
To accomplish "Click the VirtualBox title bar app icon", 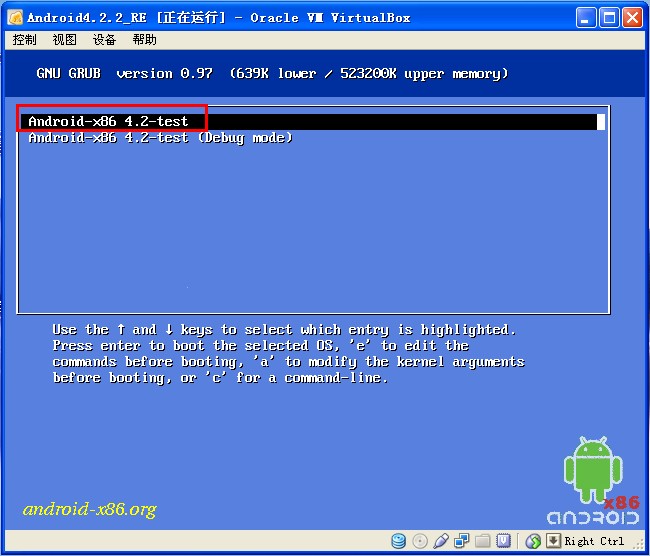I will pyautogui.click(x=15, y=17).
